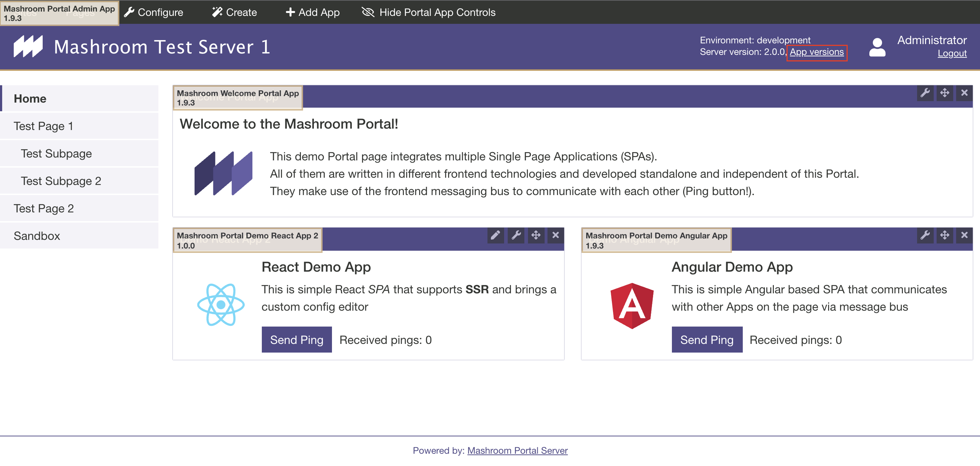
Task: Open the Create menu in admin bar
Action: [x=234, y=12]
